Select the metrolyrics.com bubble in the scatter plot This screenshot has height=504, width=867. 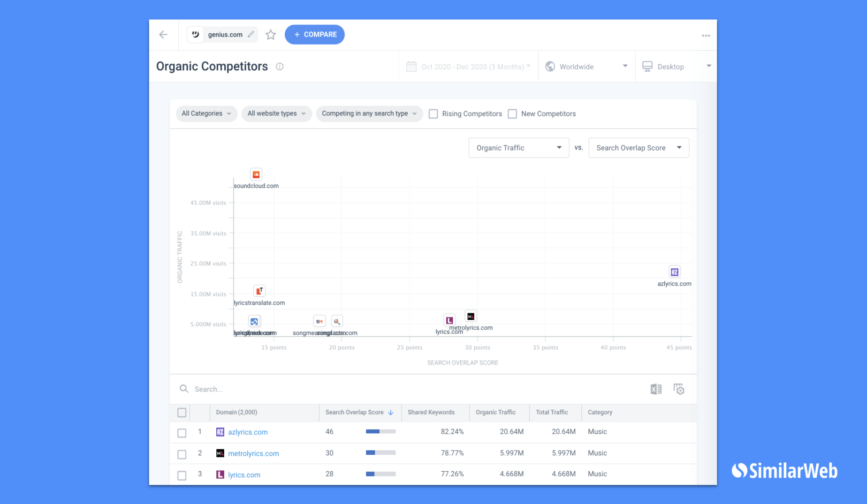pos(471,316)
